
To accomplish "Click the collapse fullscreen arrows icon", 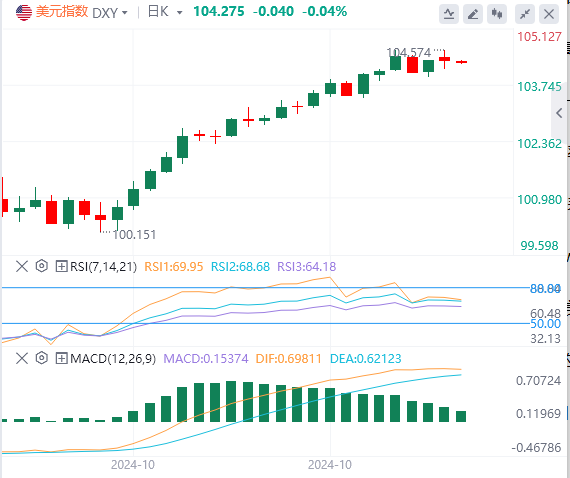I will 525,14.
